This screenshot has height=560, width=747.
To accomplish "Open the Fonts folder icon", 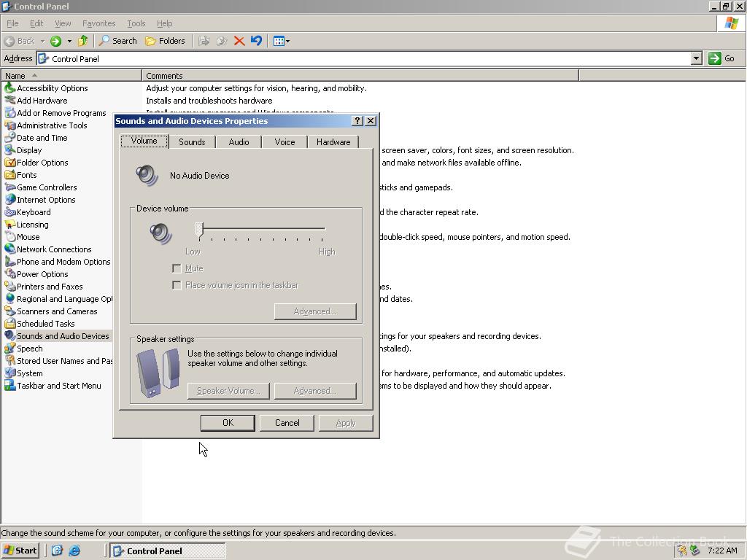I will (x=9, y=175).
